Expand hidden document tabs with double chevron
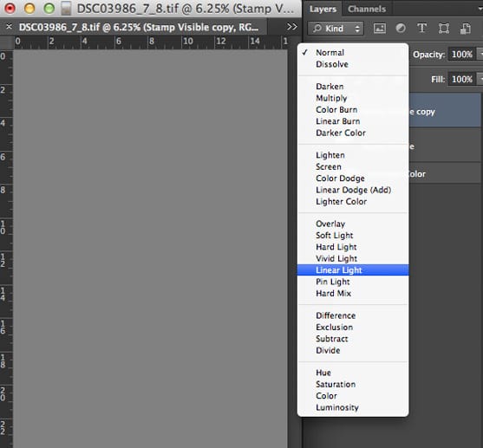Image resolution: width=483 pixels, height=448 pixels. click(291, 27)
